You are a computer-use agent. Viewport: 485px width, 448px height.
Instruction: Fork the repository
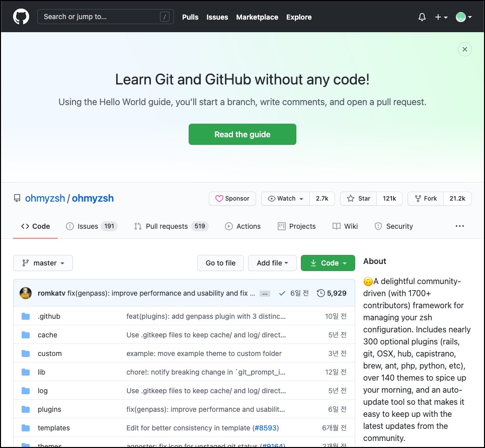click(426, 199)
